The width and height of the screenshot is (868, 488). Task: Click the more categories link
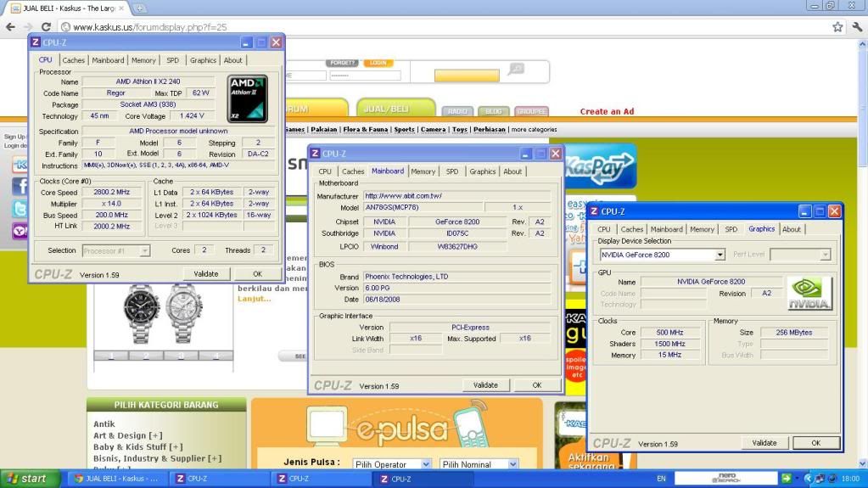coord(534,129)
